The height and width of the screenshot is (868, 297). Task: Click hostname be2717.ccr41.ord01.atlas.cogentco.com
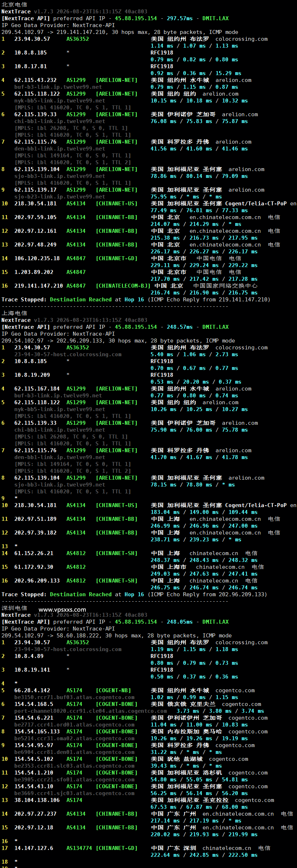click(x=74, y=725)
